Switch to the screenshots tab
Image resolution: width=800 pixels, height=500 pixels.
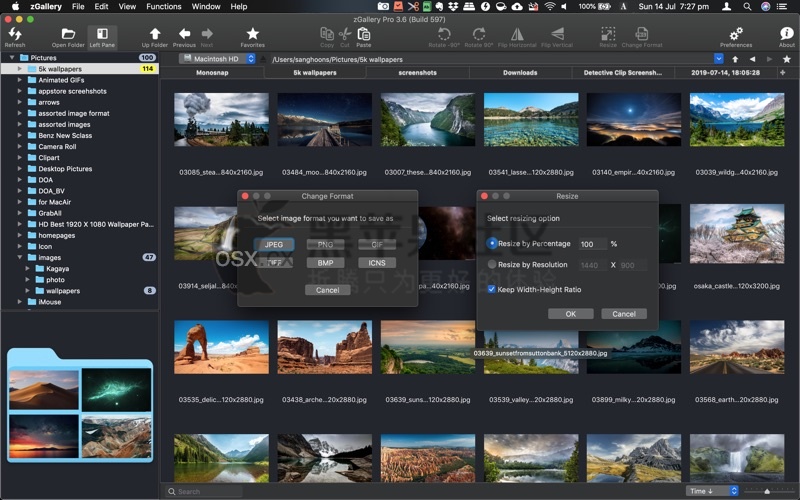click(417, 72)
